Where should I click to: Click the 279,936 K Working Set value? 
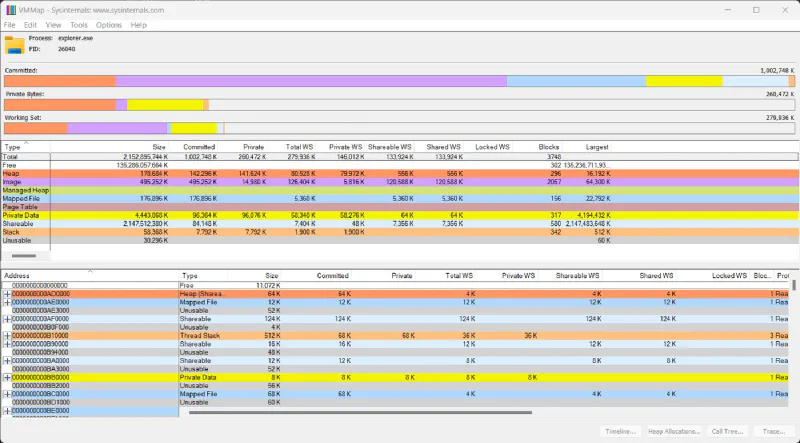tap(780, 117)
